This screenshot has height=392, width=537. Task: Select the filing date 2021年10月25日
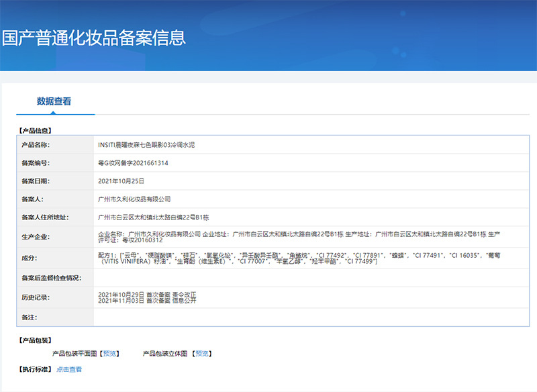121,181
